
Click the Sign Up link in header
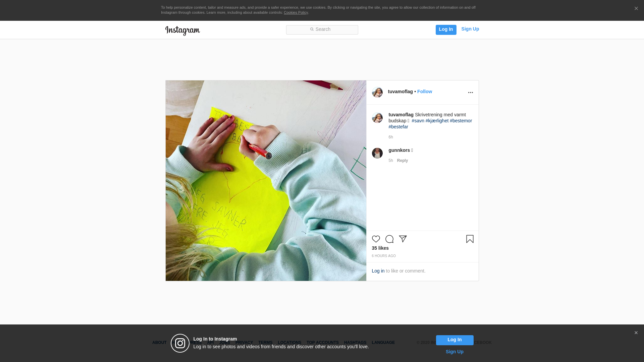coord(470,29)
